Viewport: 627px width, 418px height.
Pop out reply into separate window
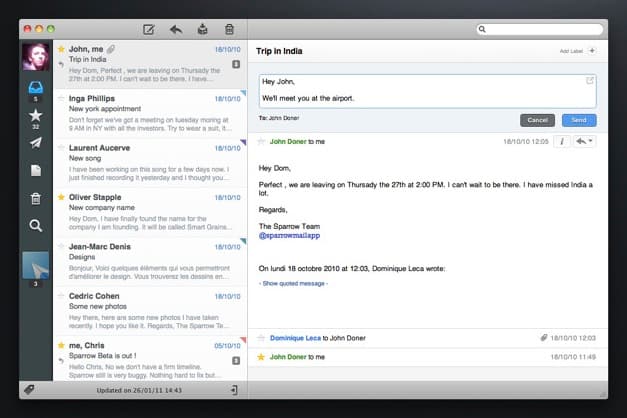590,81
